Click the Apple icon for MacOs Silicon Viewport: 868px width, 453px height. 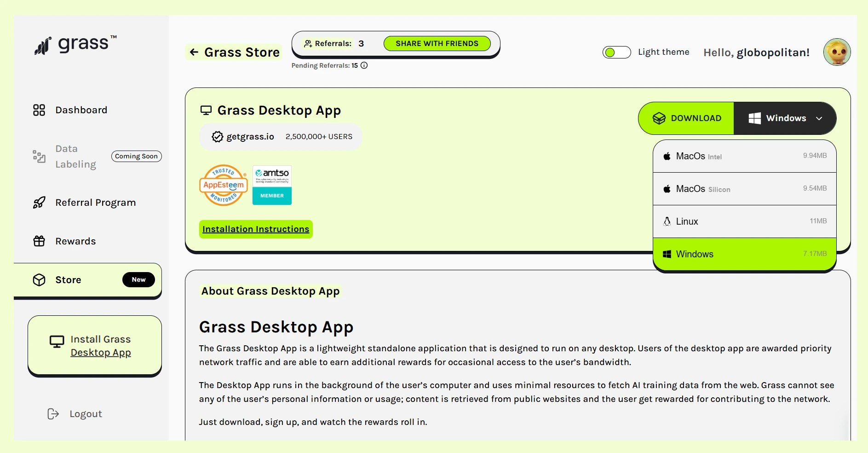(x=667, y=189)
